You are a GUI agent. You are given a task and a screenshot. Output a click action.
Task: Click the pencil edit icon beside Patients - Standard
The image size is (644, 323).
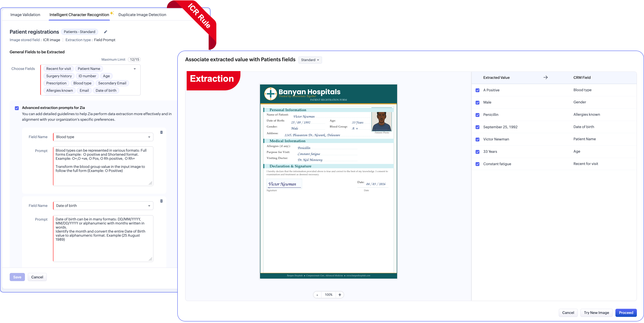[105, 32]
